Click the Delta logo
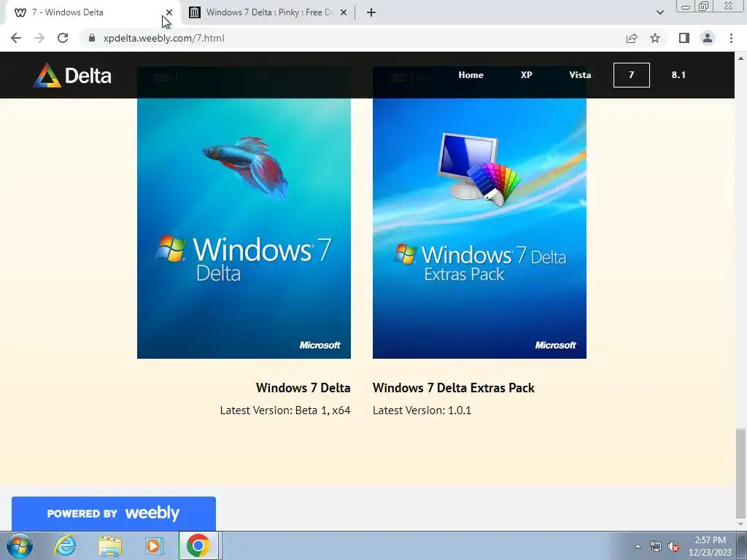This screenshot has height=560, width=747. click(x=72, y=75)
